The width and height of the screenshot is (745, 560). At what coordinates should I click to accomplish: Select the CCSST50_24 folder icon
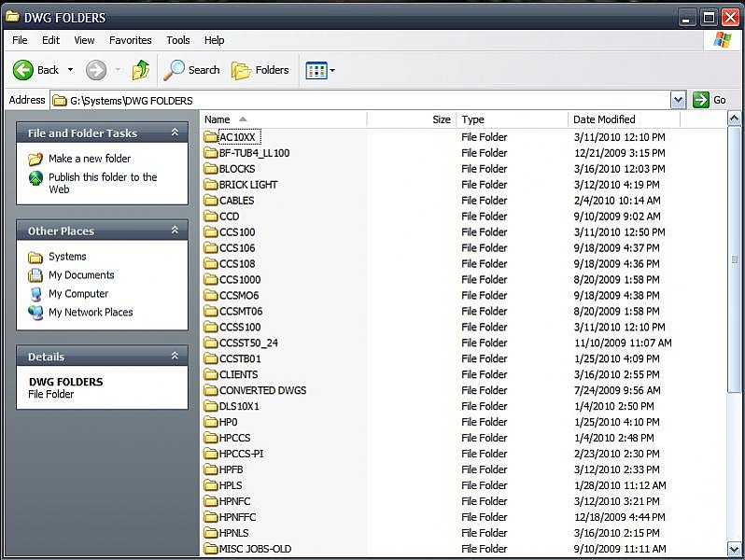(211, 343)
